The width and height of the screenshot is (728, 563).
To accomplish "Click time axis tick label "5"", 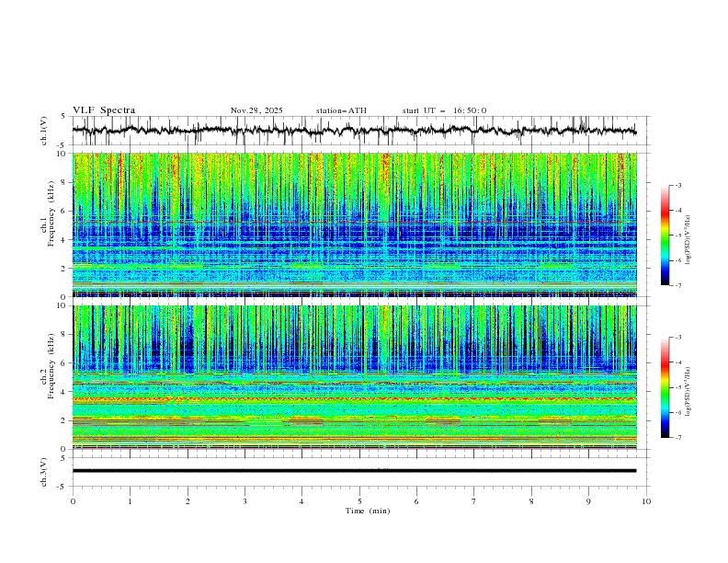I will (359, 501).
